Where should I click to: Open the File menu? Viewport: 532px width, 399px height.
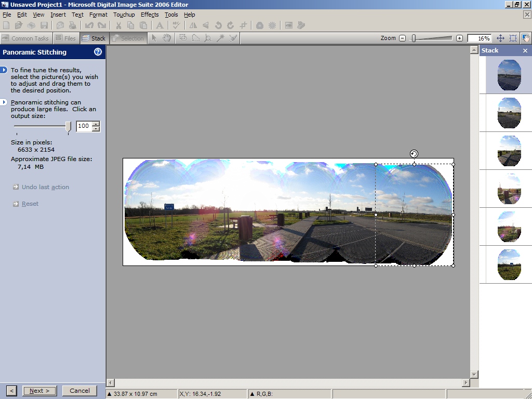tap(7, 15)
